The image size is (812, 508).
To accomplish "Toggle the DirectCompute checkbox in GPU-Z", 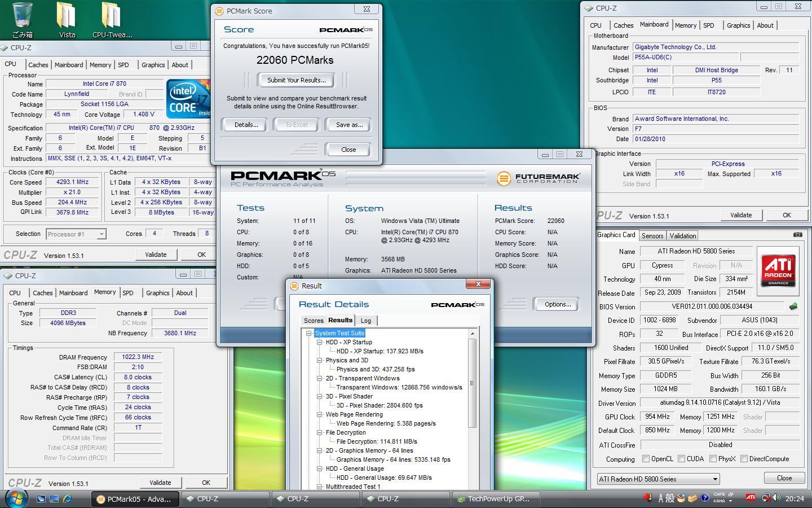I will [744, 459].
